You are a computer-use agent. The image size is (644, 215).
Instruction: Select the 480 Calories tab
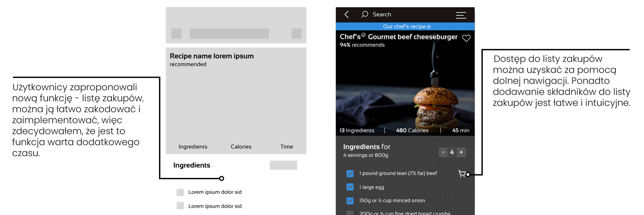412,130
